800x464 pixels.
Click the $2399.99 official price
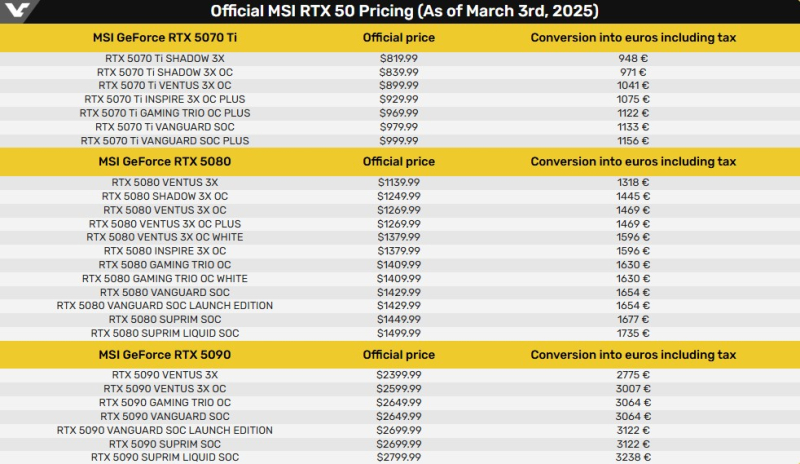[399, 375]
